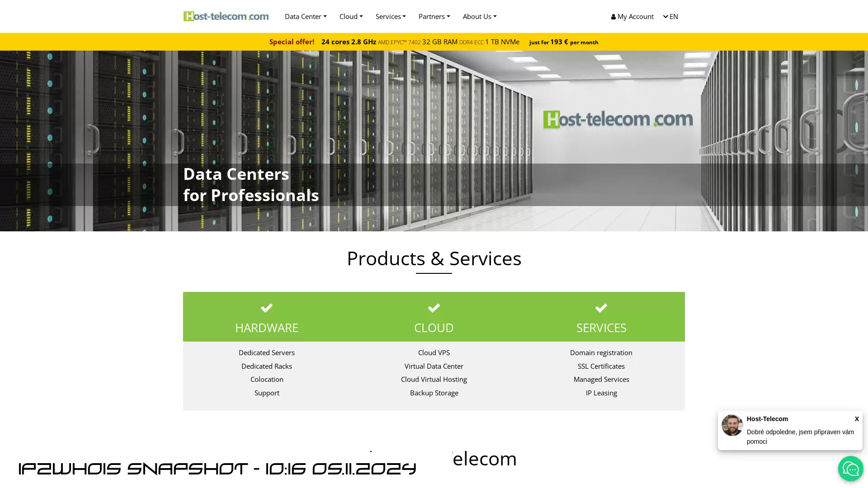Open Colocation link
868x488 pixels.
pyautogui.click(x=267, y=379)
